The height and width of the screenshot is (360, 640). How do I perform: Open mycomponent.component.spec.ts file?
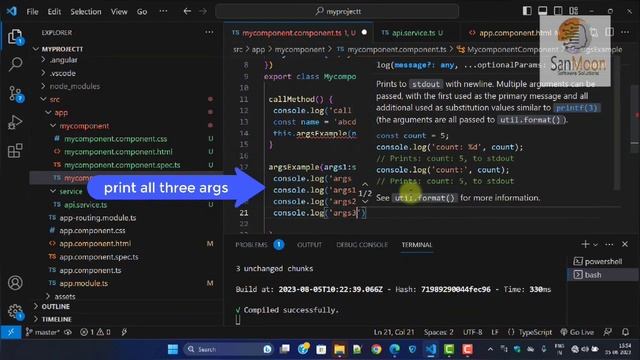(x=122, y=165)
